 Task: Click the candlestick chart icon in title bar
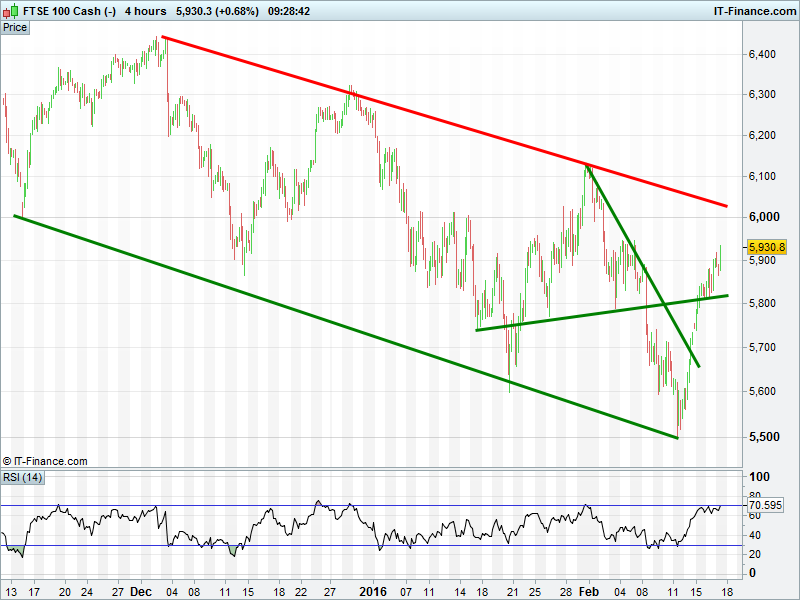[x=9, y=10]
